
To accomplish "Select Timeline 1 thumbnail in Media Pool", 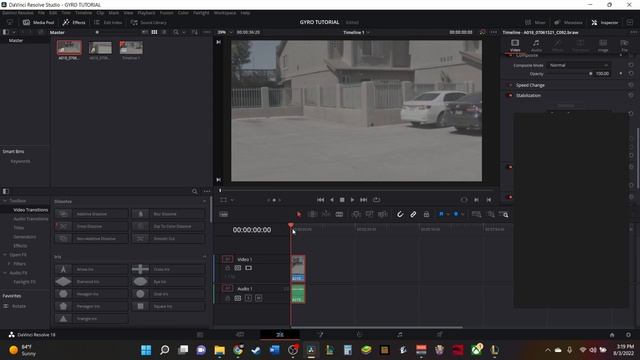I will point(131,48).
